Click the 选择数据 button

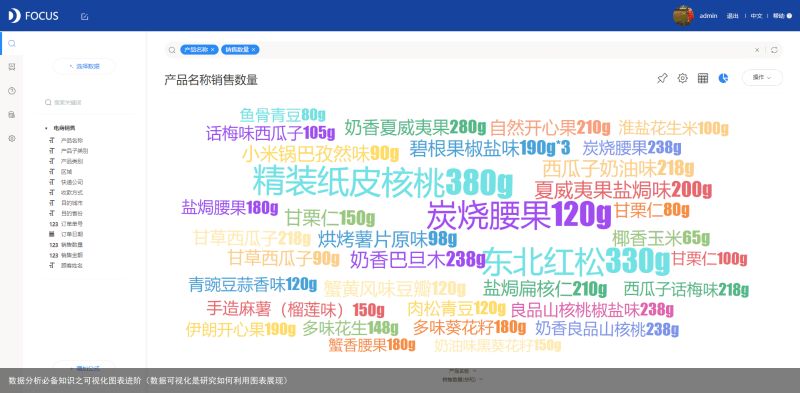84,66
